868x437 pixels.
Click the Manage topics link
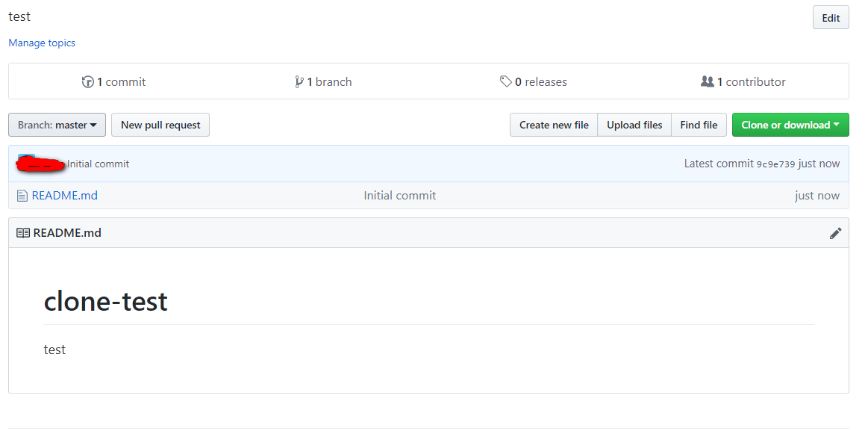tap(42, 43)
